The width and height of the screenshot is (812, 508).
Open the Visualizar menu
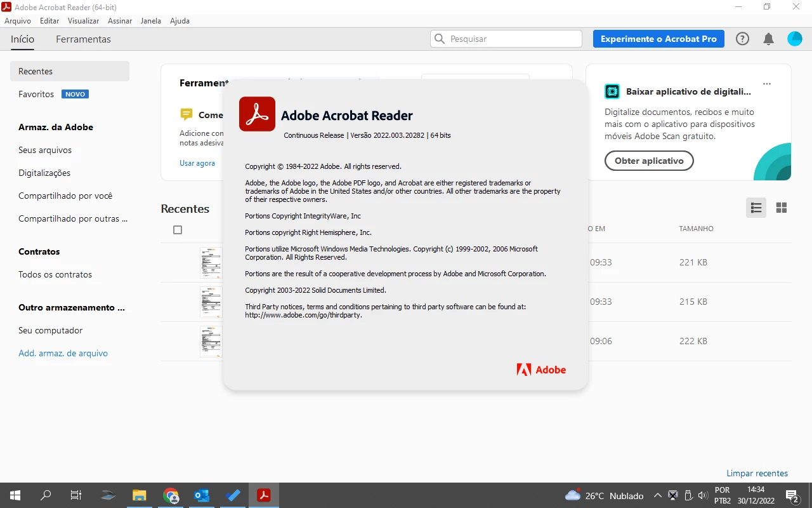click(84, 20)
